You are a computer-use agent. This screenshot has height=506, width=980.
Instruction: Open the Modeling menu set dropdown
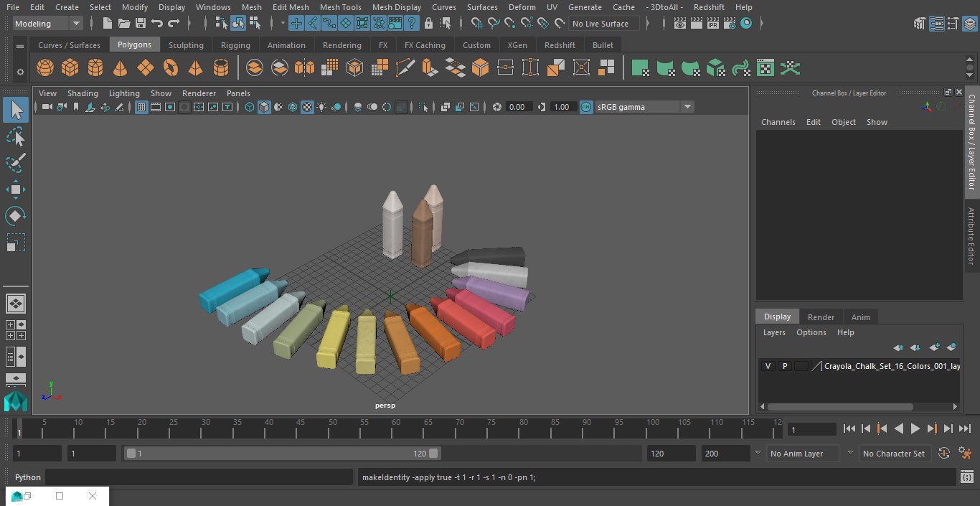click(x=48, y=24)
